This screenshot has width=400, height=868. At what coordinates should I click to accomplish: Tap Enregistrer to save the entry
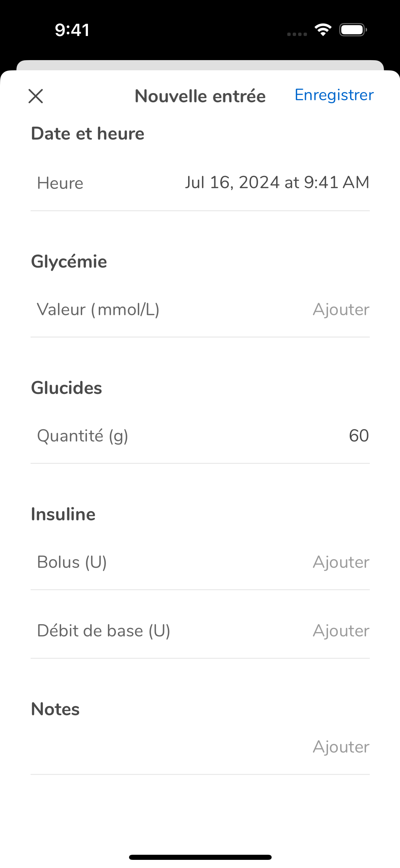[x=334, y=95]
